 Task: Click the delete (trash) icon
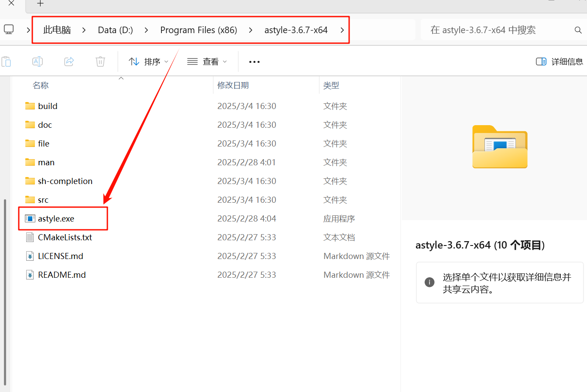[100, 61]
